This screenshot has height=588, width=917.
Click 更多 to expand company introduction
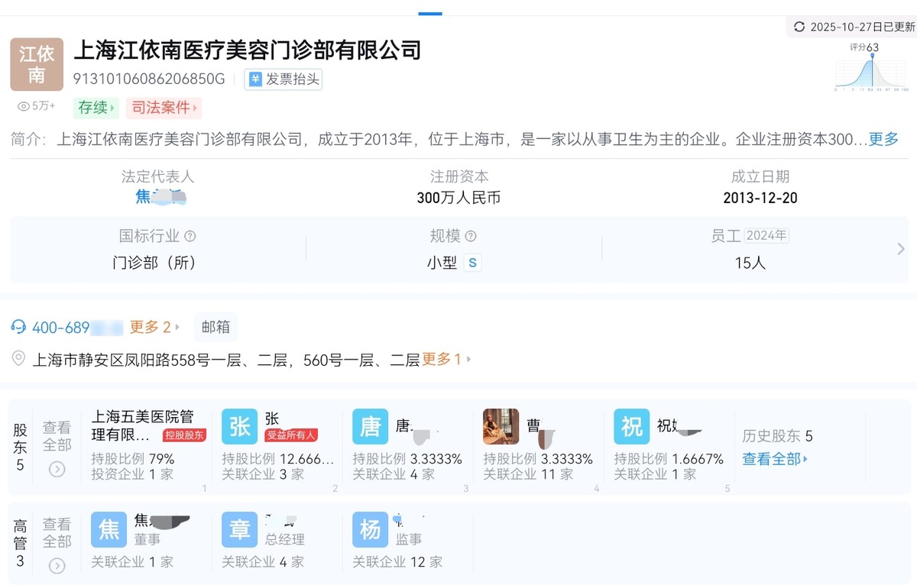[883, 140]
